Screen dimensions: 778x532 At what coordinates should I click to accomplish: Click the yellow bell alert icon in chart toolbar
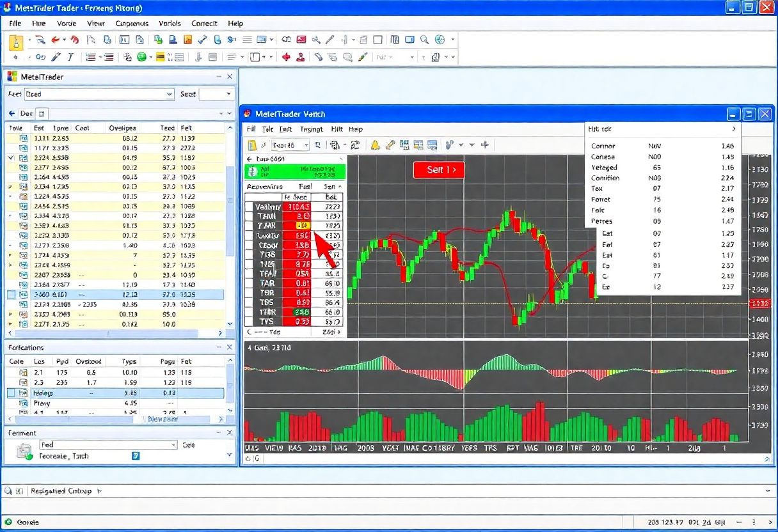(x=375, y=145)
